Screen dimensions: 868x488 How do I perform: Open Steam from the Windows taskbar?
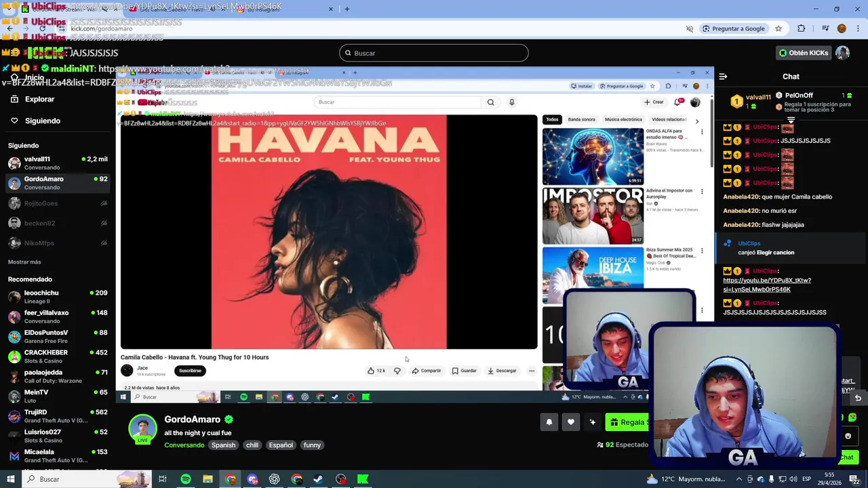coord(318,479)
